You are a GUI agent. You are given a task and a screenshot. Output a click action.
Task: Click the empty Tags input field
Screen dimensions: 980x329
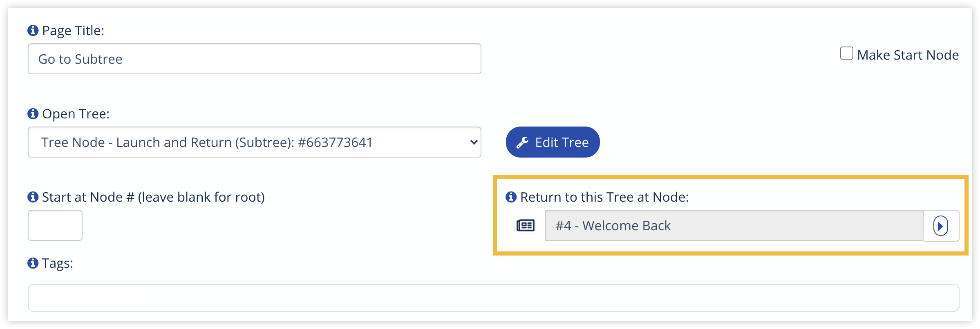(x=490, y=298)
